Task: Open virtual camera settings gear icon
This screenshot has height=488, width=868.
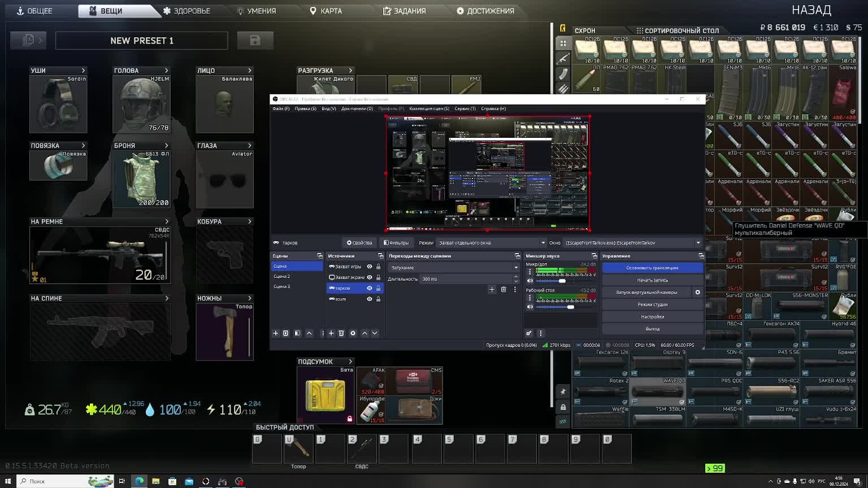Action: tap(697, 293)
